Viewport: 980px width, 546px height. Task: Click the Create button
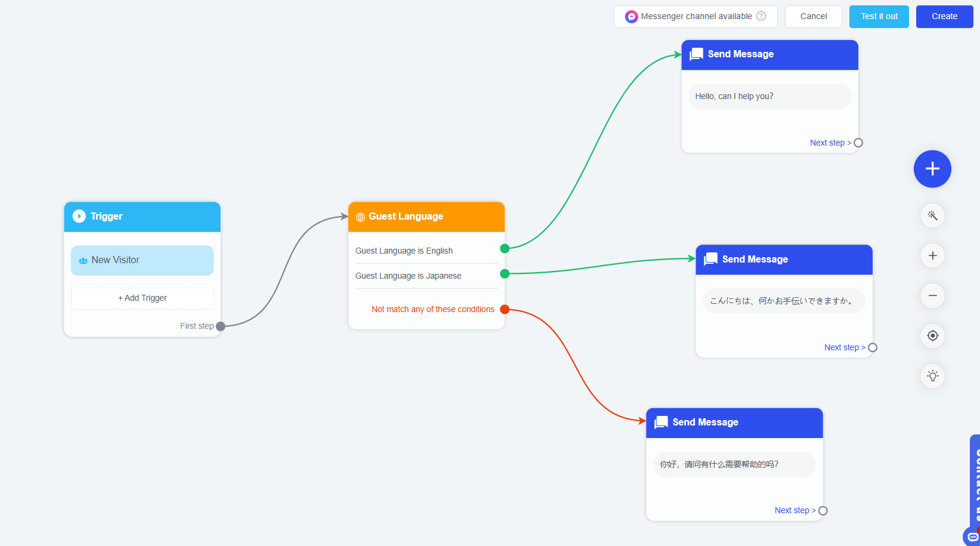944,17
